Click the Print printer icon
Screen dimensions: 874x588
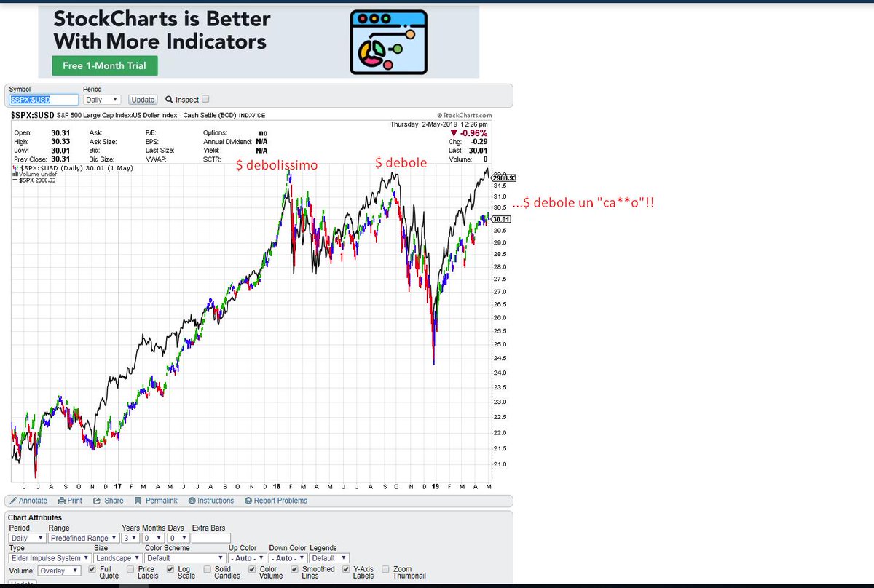pyautogui.click(x=61, y=501)
